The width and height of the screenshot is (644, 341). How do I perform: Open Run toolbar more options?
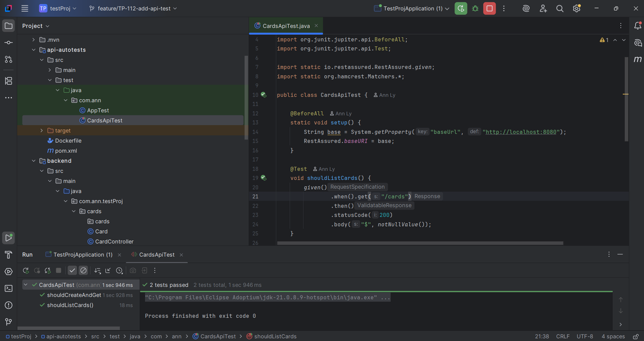pos(155,270)
